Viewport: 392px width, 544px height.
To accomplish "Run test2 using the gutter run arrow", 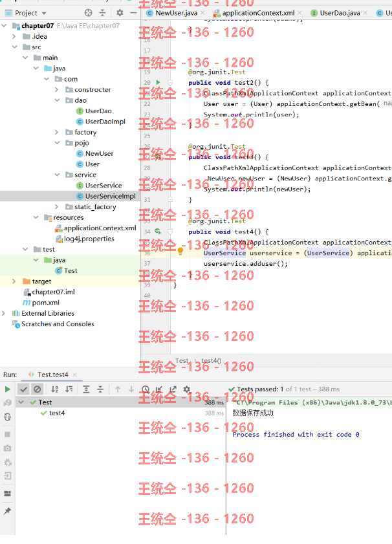I will [x=158, y=82].
